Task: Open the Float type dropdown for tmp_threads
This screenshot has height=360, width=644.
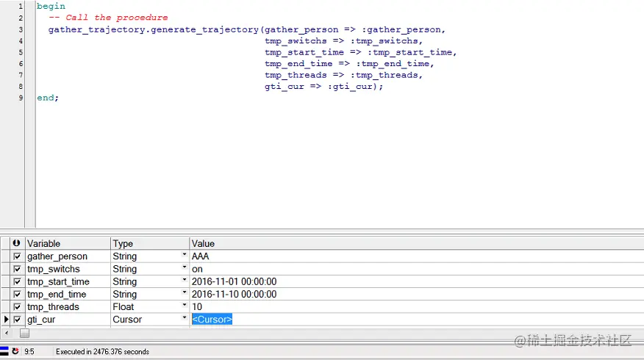Action: pos(185,306)
